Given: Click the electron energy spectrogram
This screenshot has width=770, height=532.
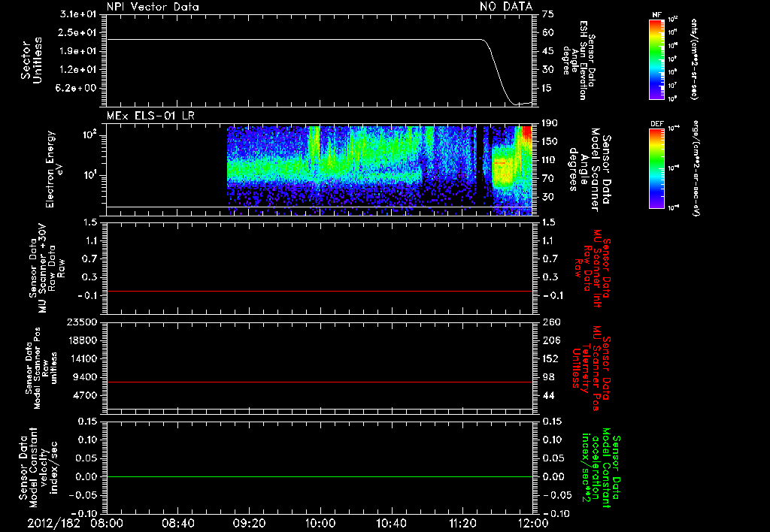Looking at the screenshot, I should pyautogui.click(x=380, y=171).
